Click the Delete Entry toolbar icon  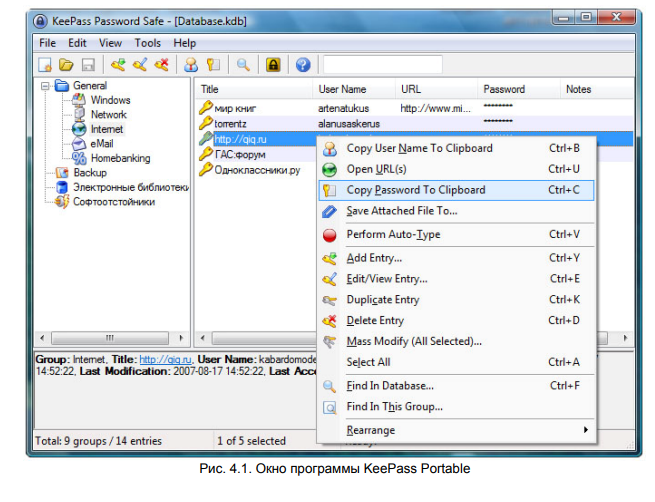point(159,65)
